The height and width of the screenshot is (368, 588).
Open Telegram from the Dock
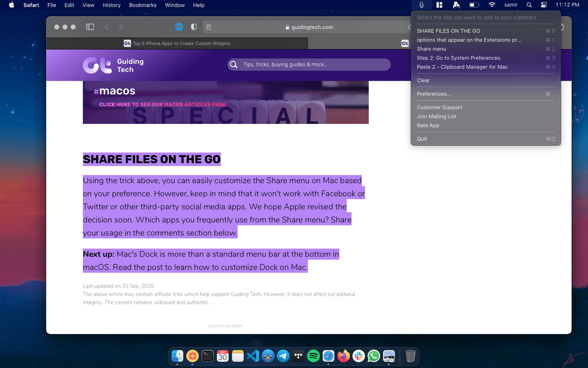[283, 356]
